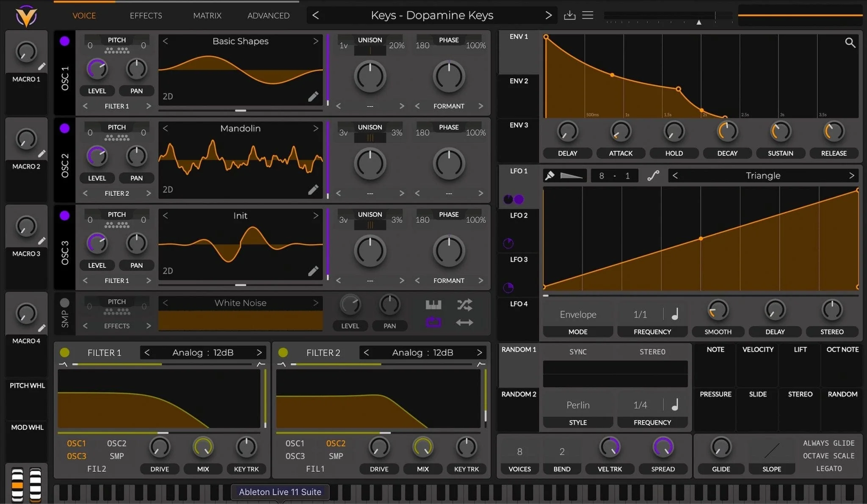Next wavetable after Basic Shapes
Viewport: 867px width, 504px height.
tap(315, 41)
